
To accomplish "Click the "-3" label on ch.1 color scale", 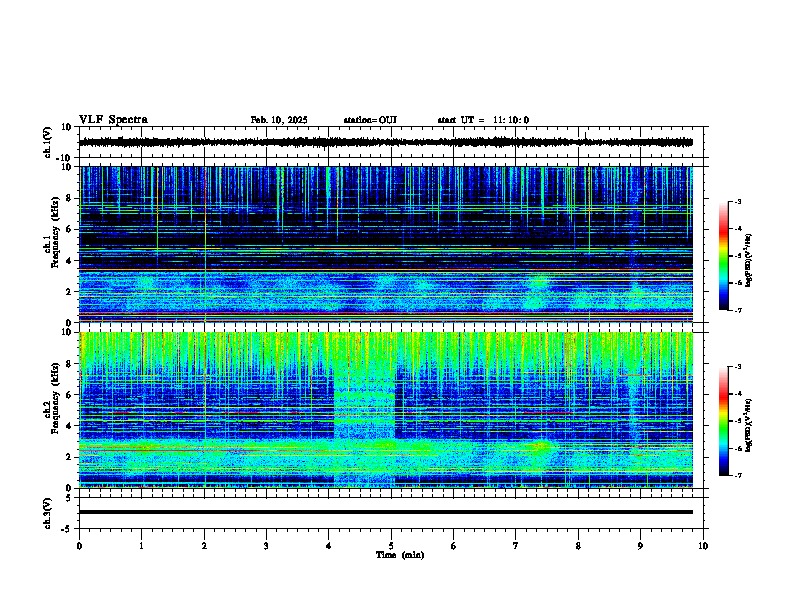I will [x=737, y=202].
